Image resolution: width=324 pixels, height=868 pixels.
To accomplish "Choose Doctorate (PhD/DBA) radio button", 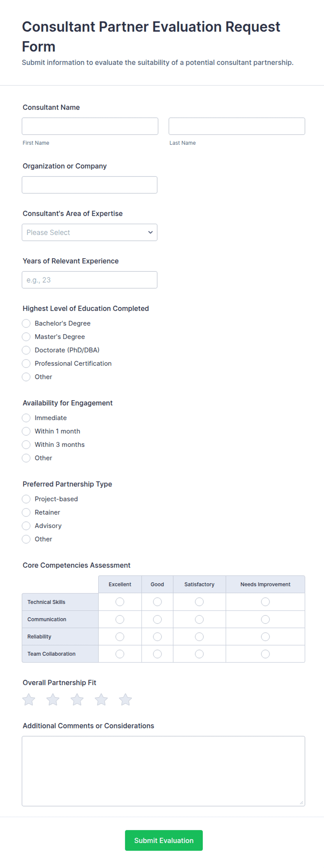I will 26,350.
